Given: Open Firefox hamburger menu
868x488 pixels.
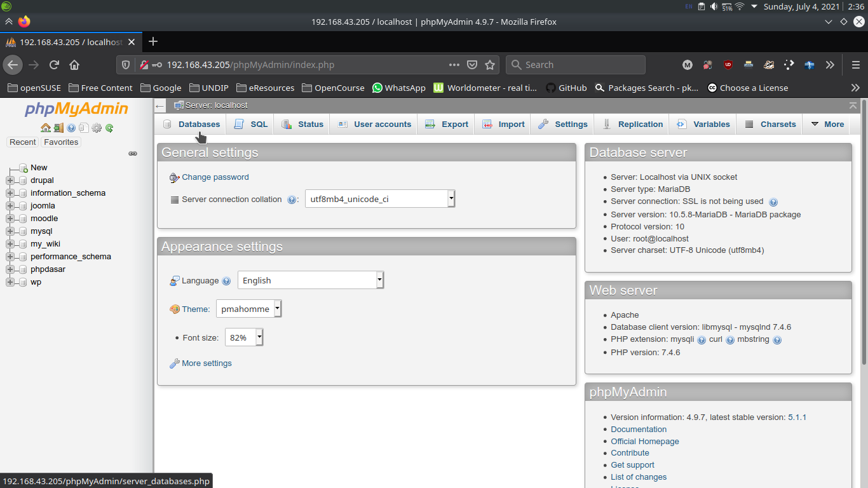Looking at the screenshot, I should (855, 65).
